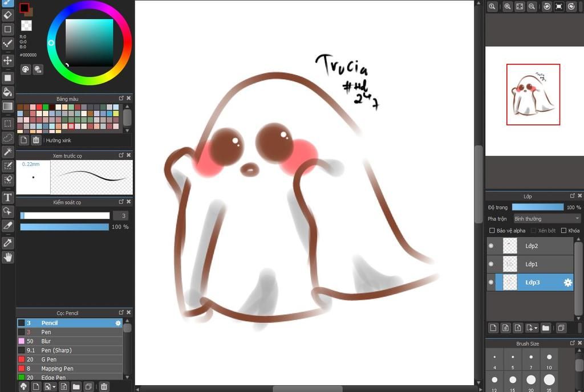
Task: Adjust the brush opacity 100 % slider
Action: [x=64, y=227]
